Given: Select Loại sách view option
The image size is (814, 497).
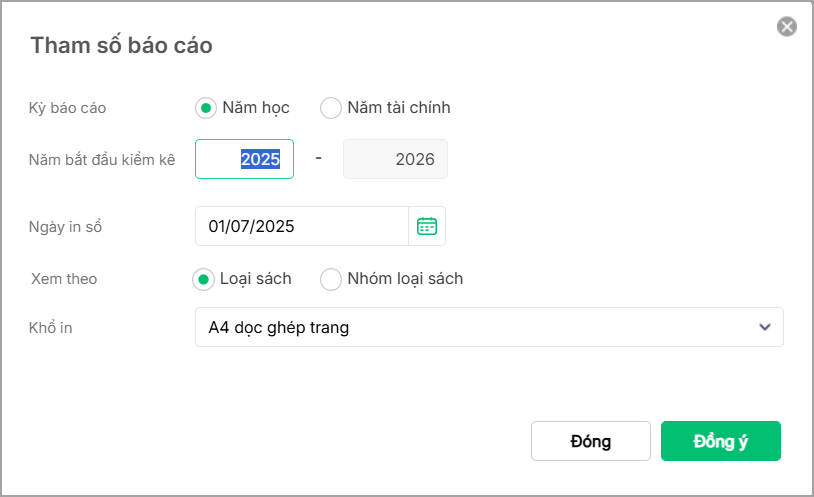Looking at the screenshot, I should pyautogui.click(x=204, y=279).
